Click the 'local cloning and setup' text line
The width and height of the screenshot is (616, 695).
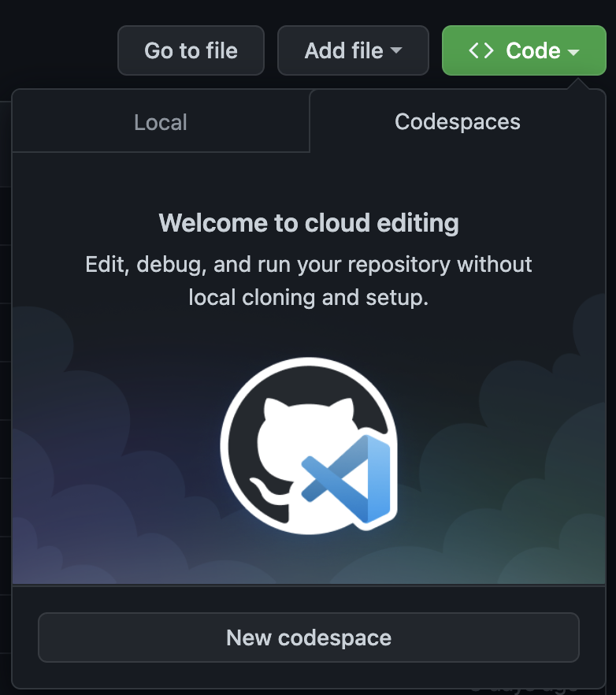pyautogui.click(x=308, y=299)
